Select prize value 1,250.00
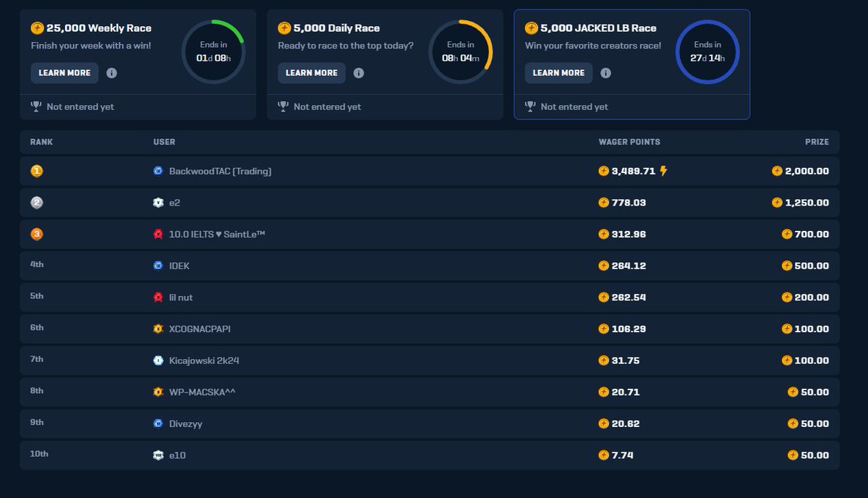This screenshot has width=868, height=498. pyautogui.click(x=807, y=203)
